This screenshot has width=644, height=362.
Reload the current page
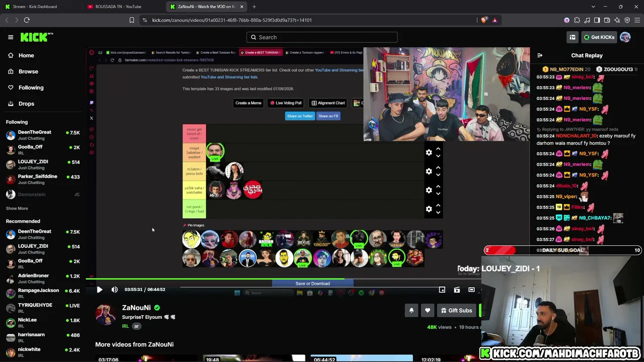click(x=27, y=20)
